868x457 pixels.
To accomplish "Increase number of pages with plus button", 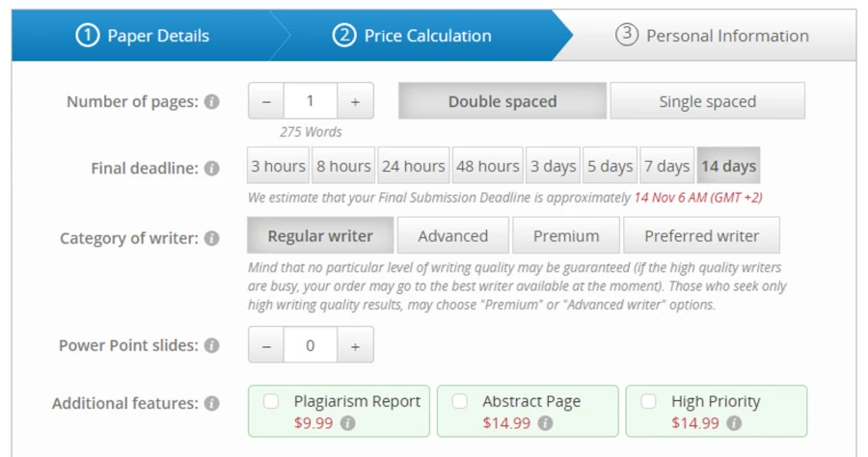I will click(355, 101).
